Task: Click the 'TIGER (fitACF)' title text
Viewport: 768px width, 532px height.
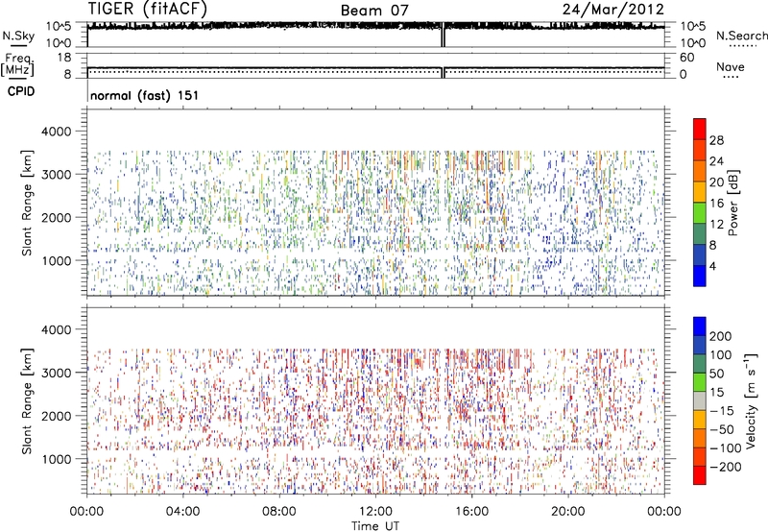Action: (148, 9)
